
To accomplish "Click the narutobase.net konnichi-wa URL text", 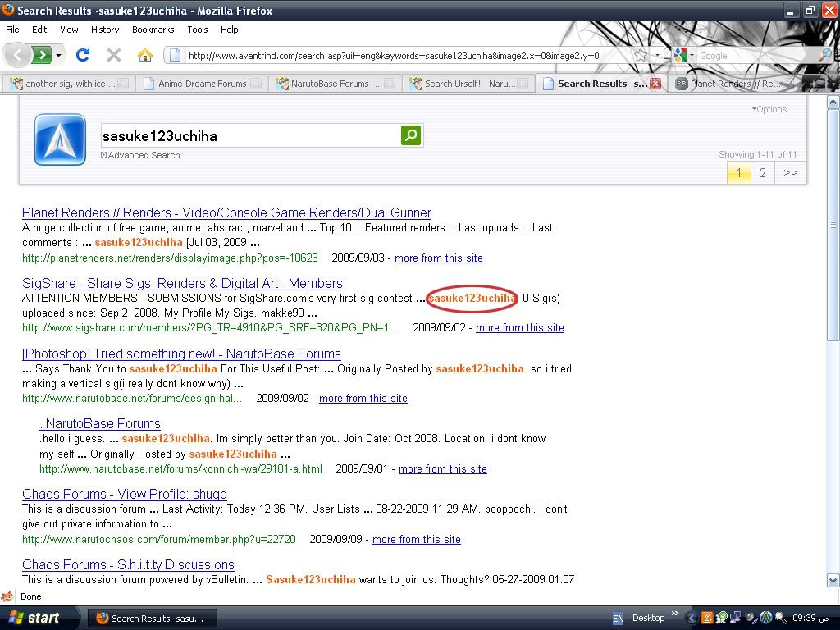I will (x=181, y=468).
